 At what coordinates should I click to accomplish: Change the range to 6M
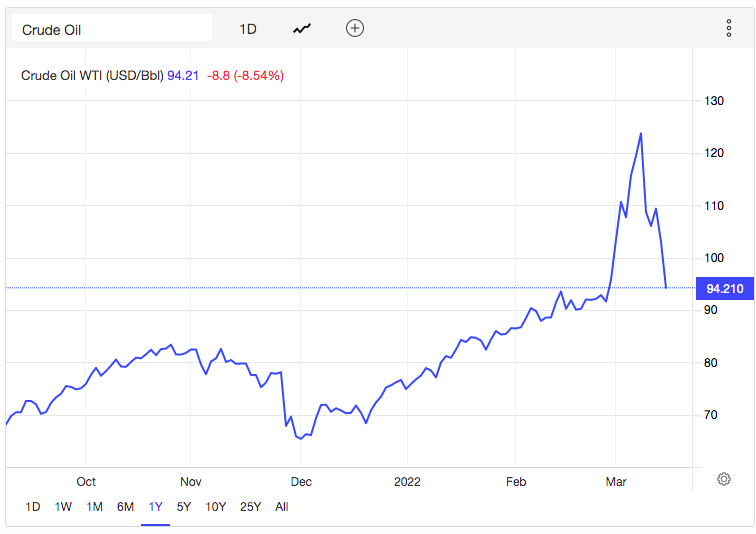pos(125,507)
